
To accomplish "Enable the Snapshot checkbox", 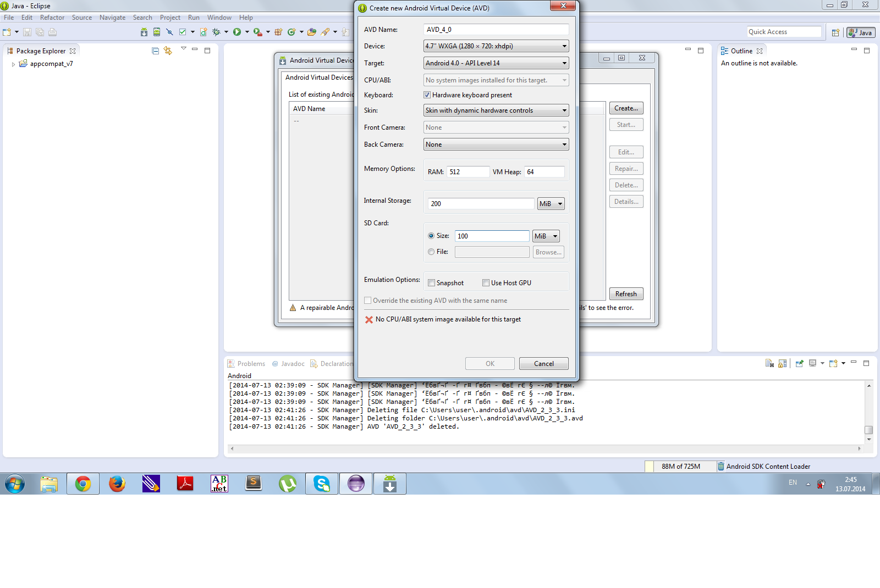I will click(x=431, y=283).
